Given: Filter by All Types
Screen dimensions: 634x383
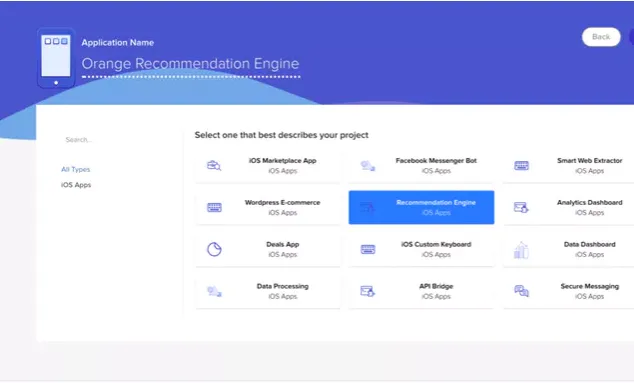Looking at the screenshot, I should point(76,169).
